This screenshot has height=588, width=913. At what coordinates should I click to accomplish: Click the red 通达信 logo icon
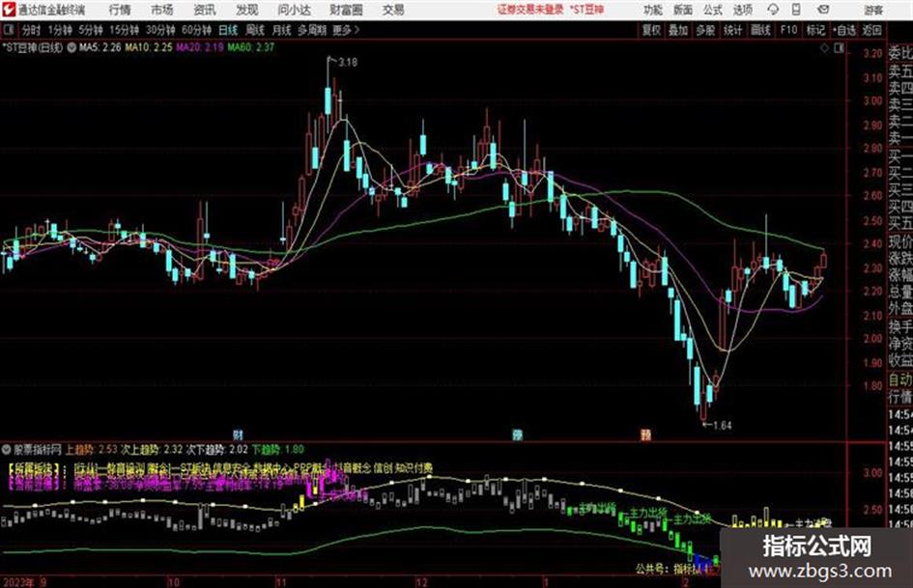9,10
